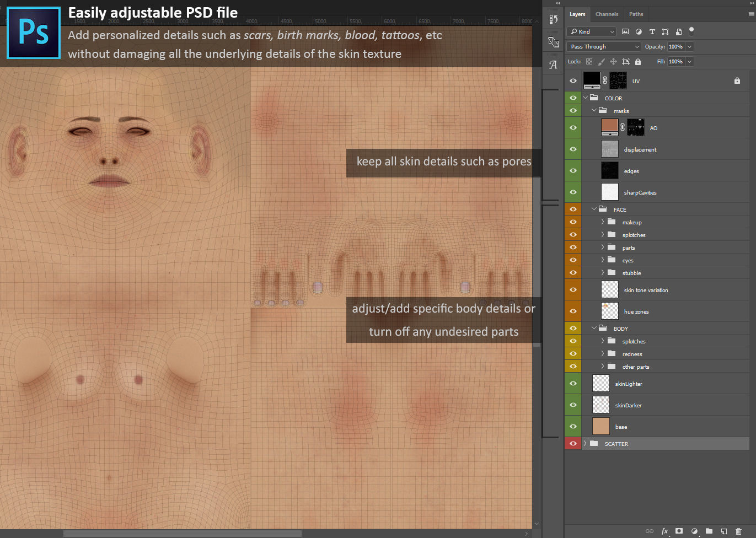Toggle the layer filtering switch

point(691,31)
